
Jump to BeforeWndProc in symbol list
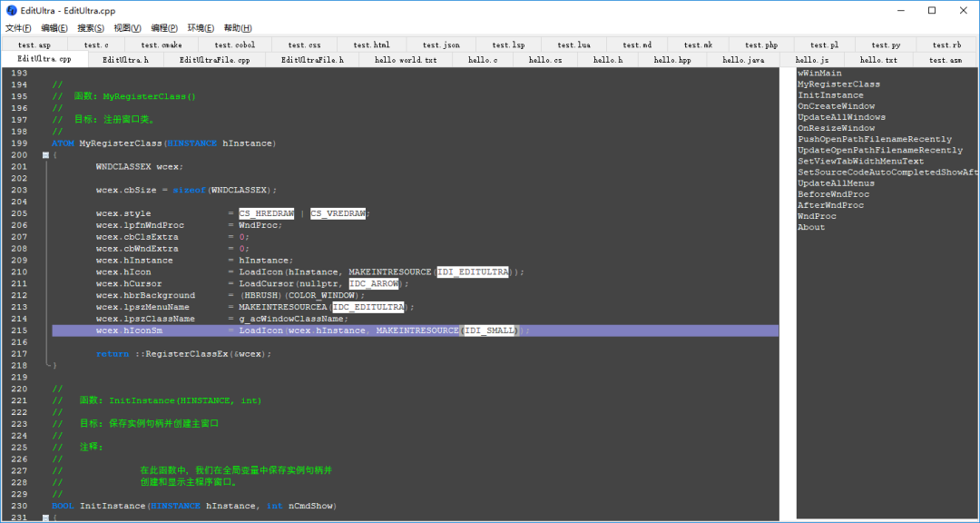point(833,194)
